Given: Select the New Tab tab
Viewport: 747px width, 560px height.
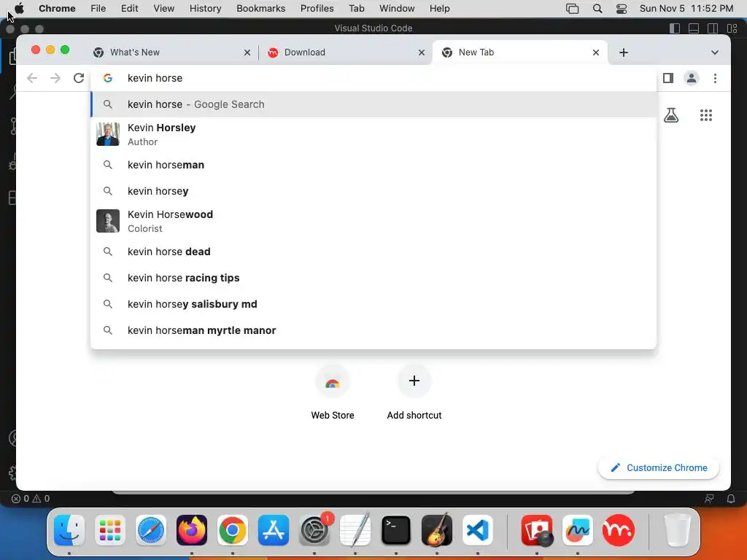Looking at the screenshot, I should click(519, 52).
